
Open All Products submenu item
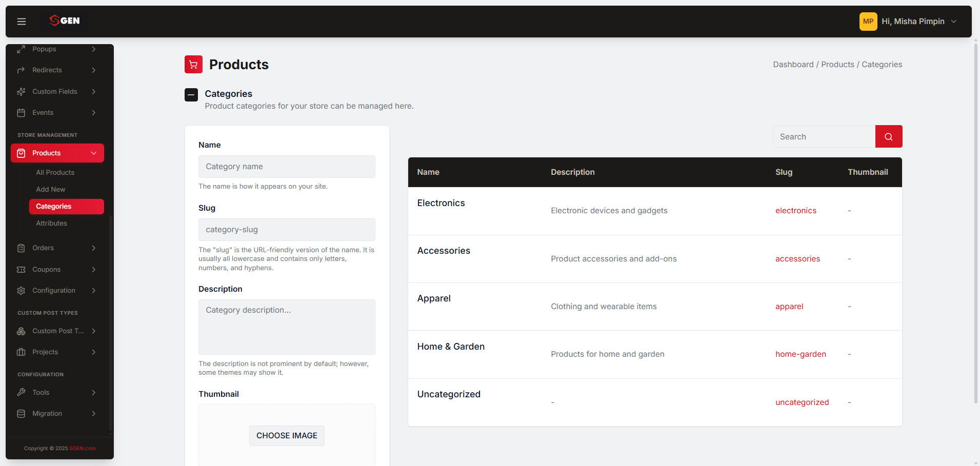(55, 173)
